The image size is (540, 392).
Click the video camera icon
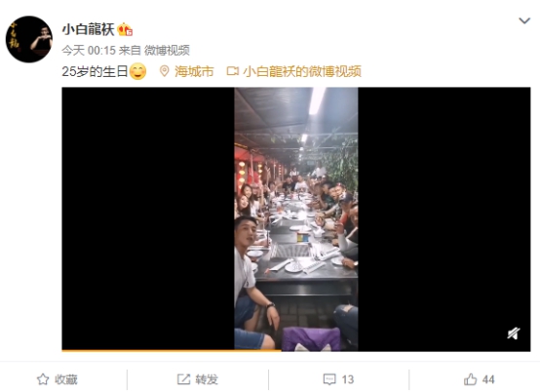(x=232, y=71)
